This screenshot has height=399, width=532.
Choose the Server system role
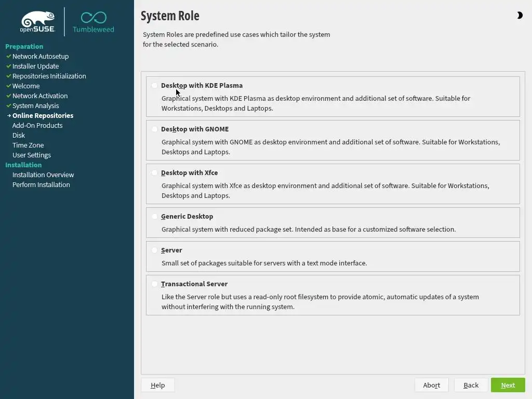tap(155, 250)
